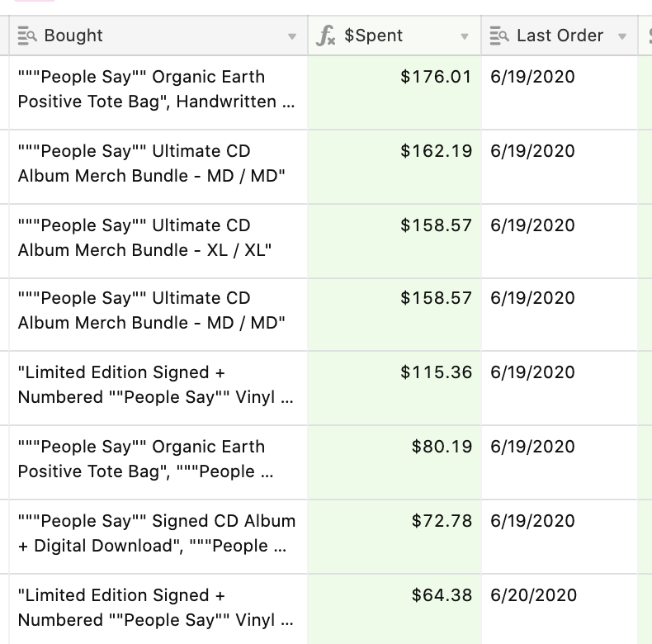
Task: Select the Bought column header
Action: [158, 36]
